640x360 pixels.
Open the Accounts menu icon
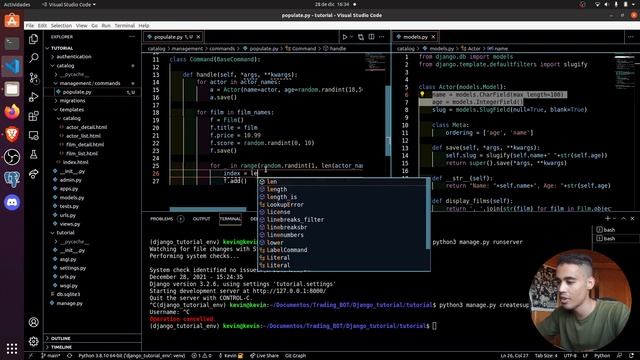click(x=34, y=322)
